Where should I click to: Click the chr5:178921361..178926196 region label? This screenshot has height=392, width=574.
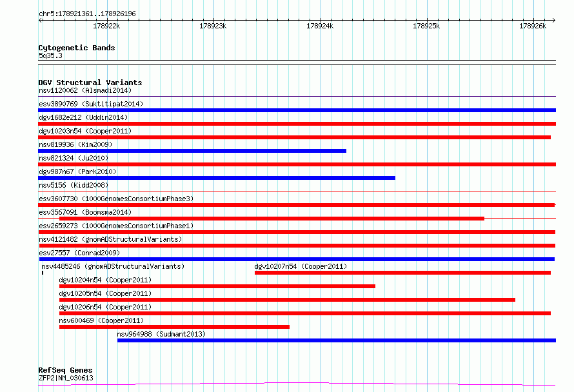coord(87,14)
